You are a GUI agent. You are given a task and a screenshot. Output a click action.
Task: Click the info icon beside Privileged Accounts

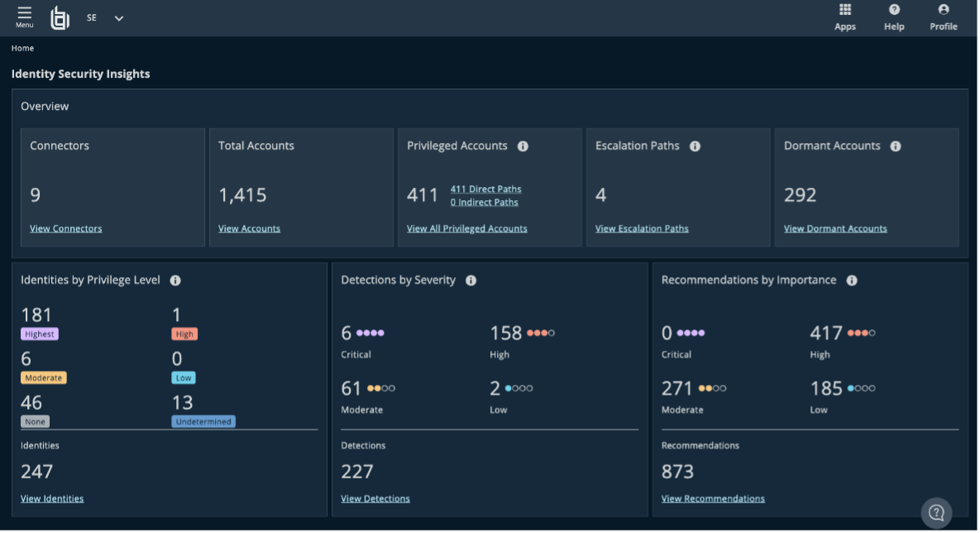point(523,146)
